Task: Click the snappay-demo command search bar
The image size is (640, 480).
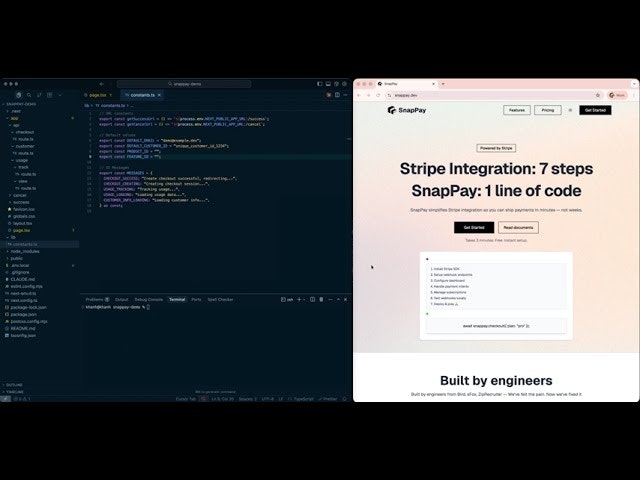Action: (184, 84)
